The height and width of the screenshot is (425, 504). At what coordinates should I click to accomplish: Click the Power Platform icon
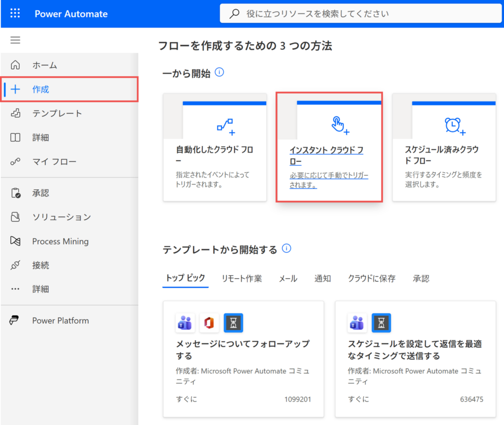coord(15,321)
